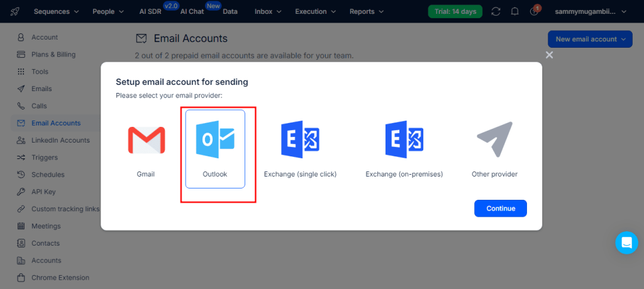Click the API Key icon
Image resolution: width=644 pixels, height=289 pixels.
(21, 192)
